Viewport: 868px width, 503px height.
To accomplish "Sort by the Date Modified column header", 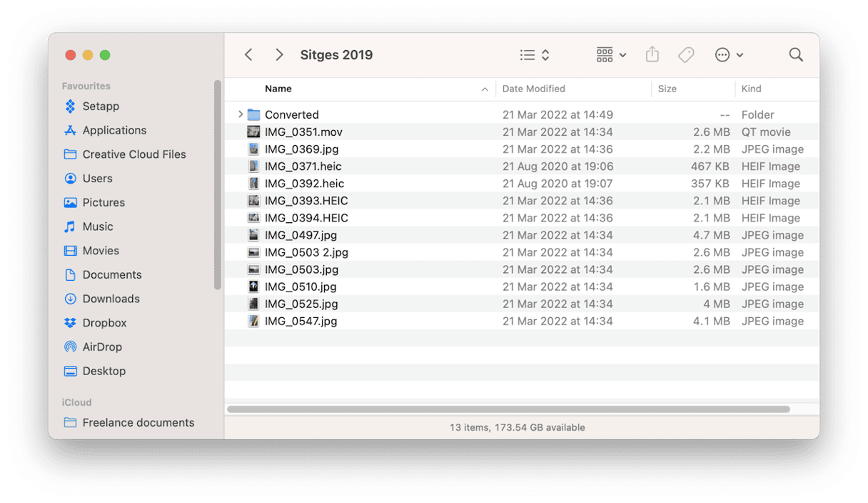I will point(533,89).
